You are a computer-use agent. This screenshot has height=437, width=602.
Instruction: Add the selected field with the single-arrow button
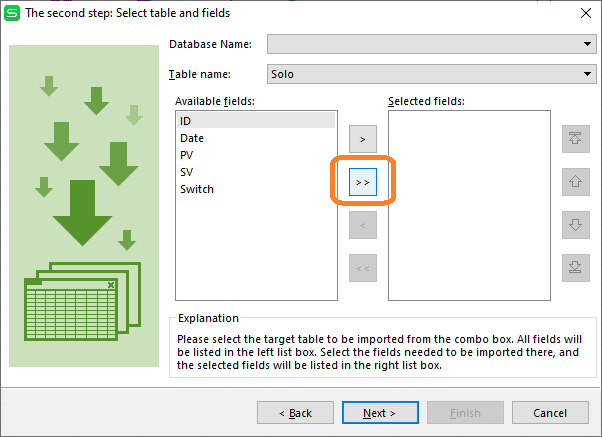[363, 139]
